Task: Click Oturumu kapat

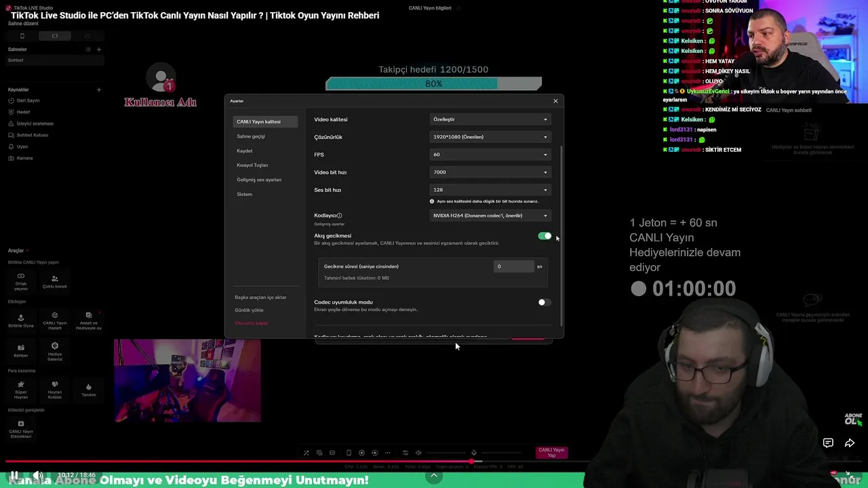Action: pyautogui.click(x=252, y=323)
